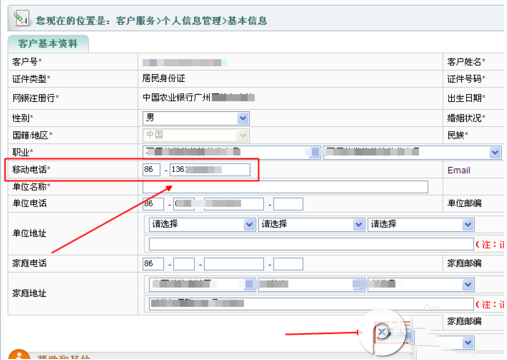Click the orange help icon at bottom left
The image size is (507, 360).
click(19, 355)
